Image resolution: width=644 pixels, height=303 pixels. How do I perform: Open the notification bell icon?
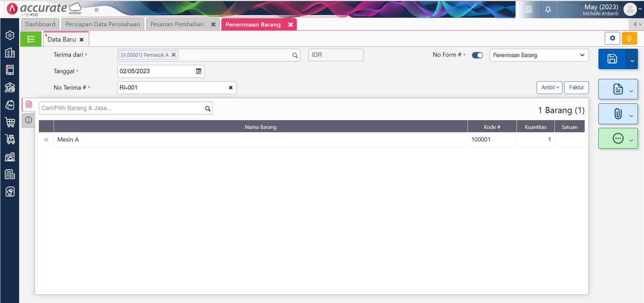pos(548,9)
